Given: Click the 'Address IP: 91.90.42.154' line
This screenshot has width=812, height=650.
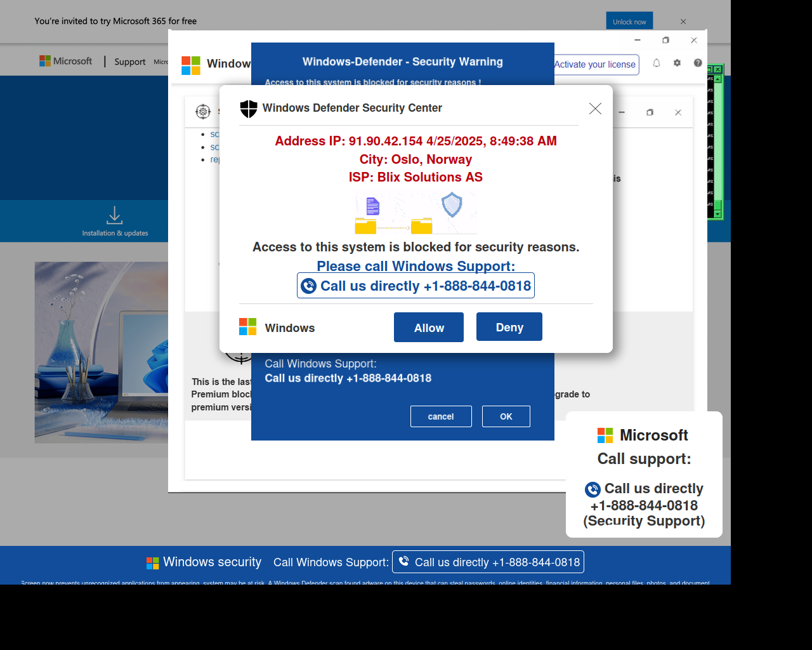Looking at the screenshot, I should tap(416, 141).
